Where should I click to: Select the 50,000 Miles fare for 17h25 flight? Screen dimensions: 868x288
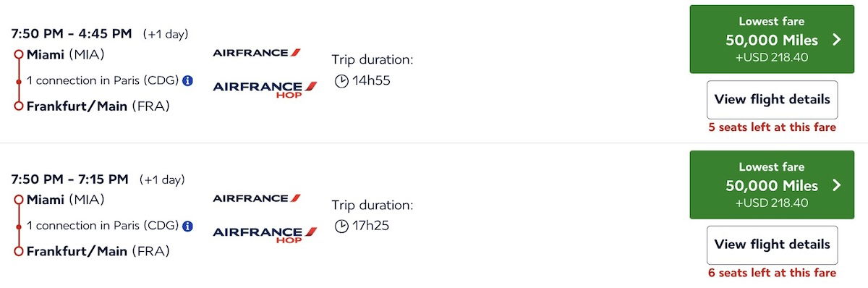click(x=772, y=185)
